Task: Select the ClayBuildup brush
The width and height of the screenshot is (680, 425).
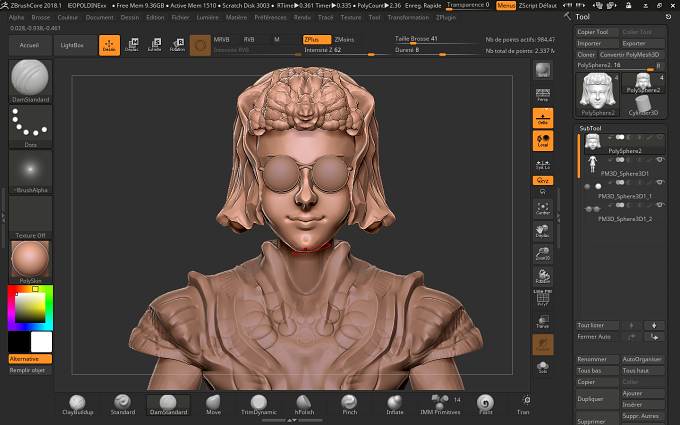Action: click(78, 405)
